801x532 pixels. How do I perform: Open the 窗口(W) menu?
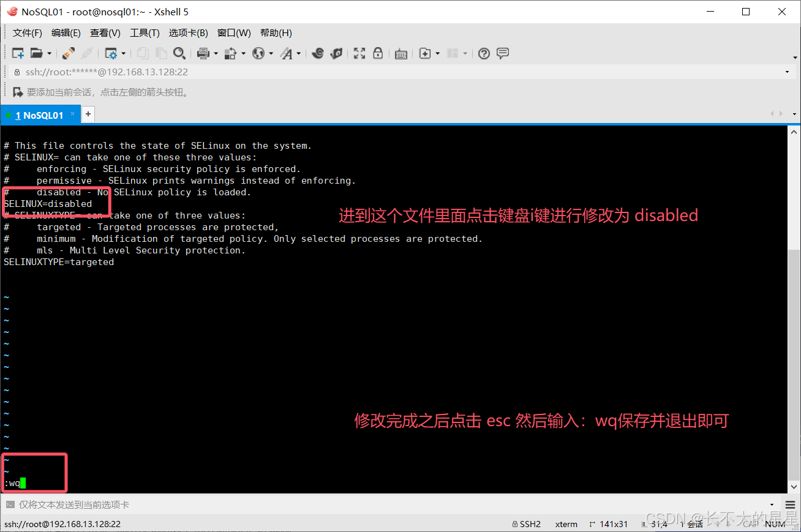[234, 33]
